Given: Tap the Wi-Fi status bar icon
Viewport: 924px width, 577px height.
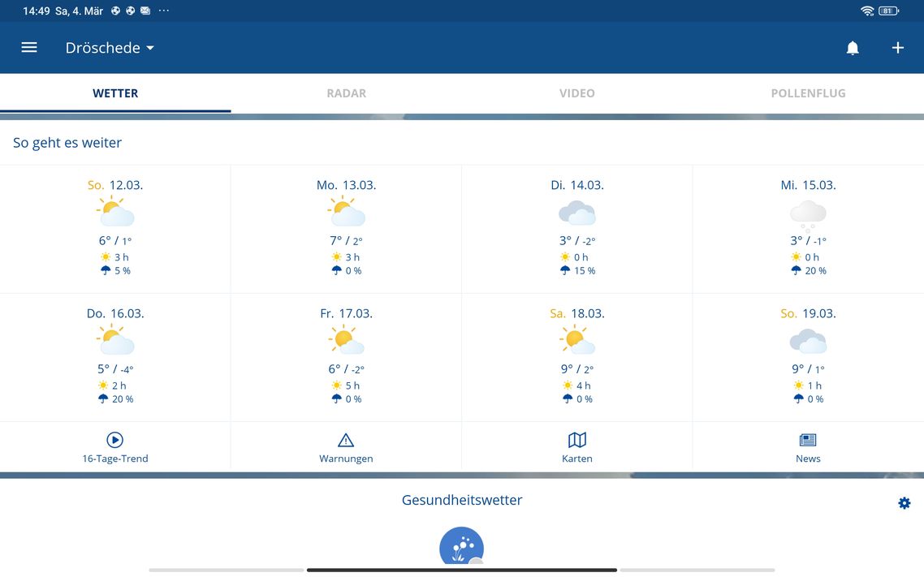Looking at the screenshot, I should [867, 11].
